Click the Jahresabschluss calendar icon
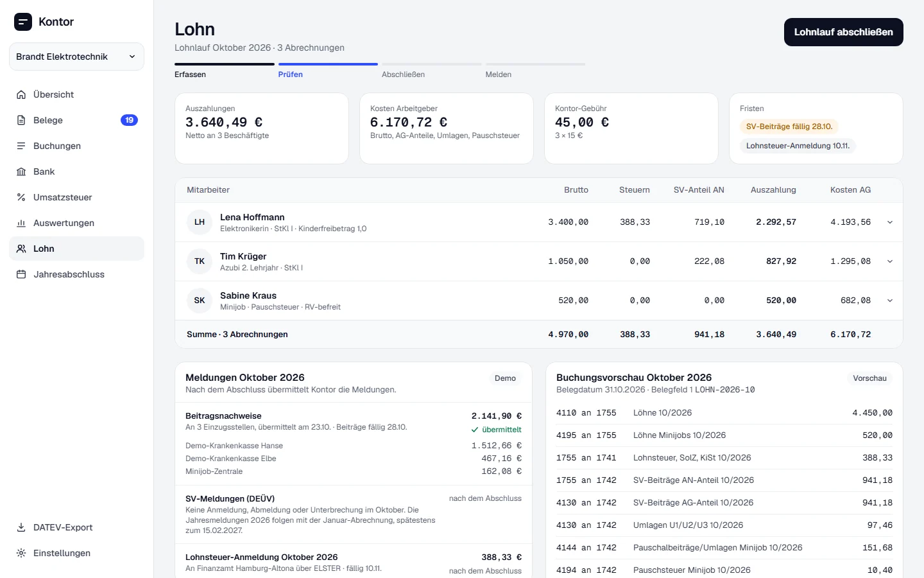Viewport: 924px width, 578px height. (21, 274)
